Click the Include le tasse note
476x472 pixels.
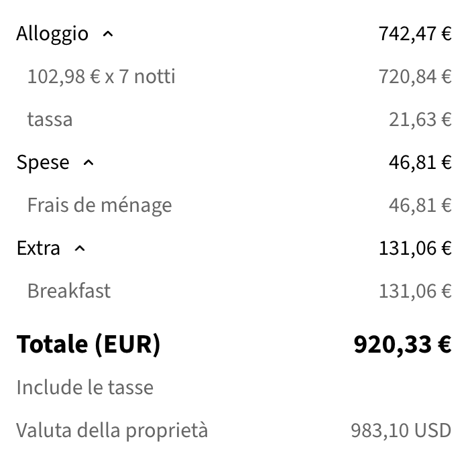[84, 388]
